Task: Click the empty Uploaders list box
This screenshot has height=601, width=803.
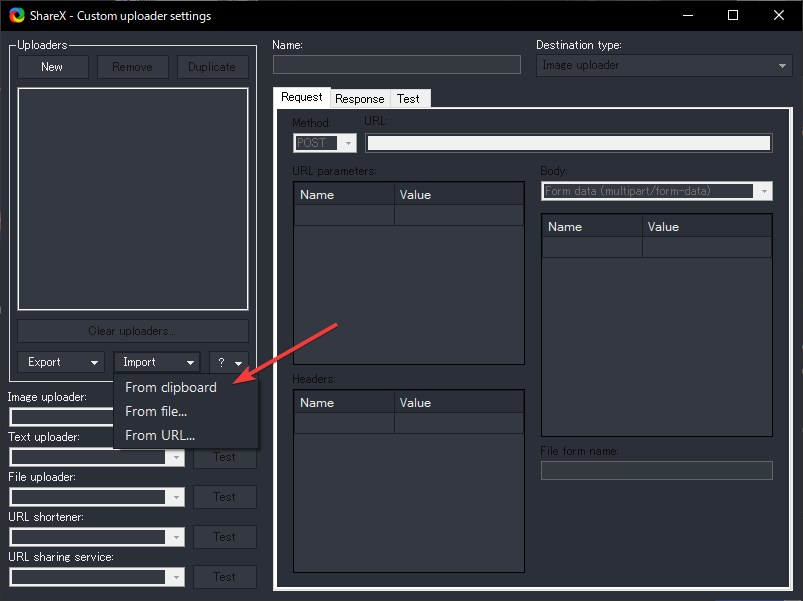Action: [x=133, y=199]
